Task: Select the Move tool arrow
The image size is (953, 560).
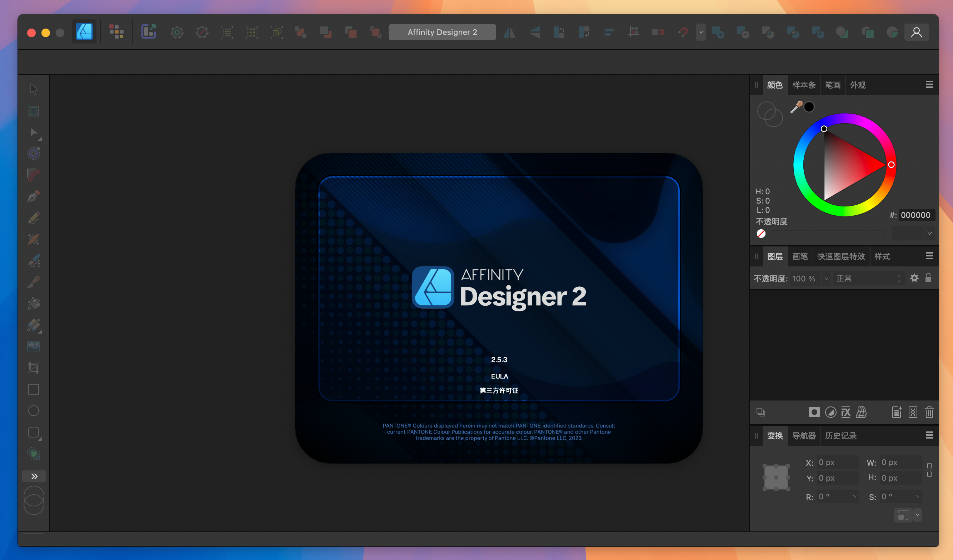Action: point(34,89)
